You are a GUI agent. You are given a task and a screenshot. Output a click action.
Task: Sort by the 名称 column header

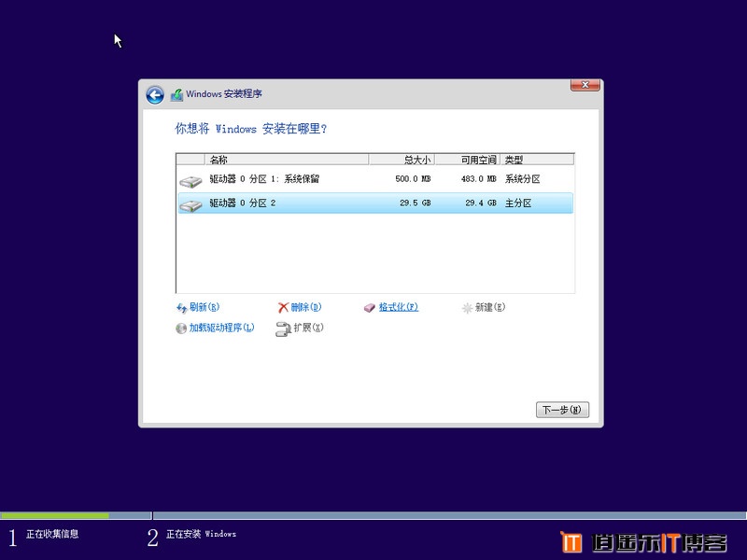287,160
